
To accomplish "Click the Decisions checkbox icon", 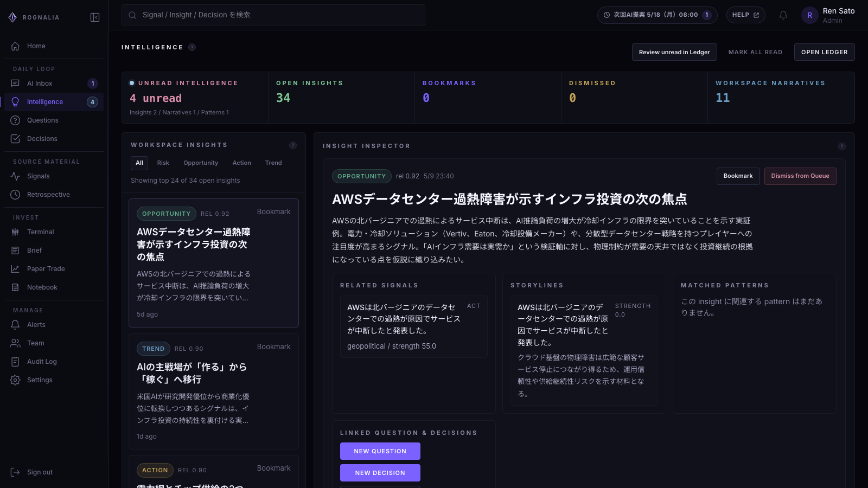I will (15, 139).
